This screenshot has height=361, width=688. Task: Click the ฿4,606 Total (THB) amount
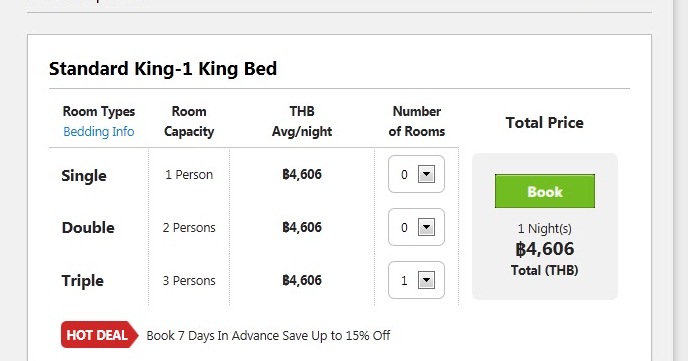(x=545, y=249)
